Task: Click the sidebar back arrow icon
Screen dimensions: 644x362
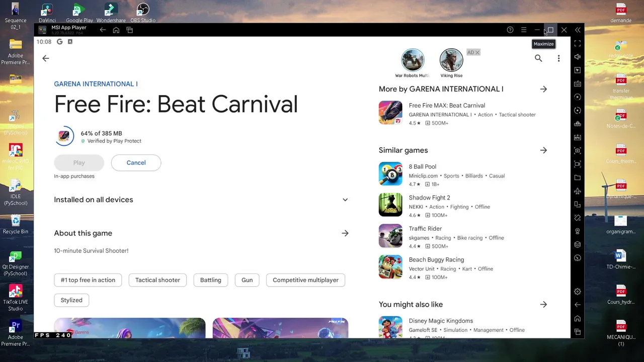Action: click(x=578, y=305)
